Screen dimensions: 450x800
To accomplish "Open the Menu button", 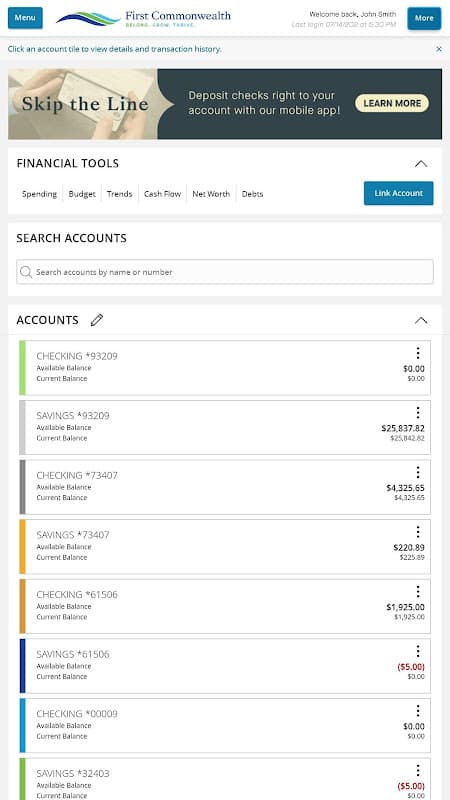I will tap(25, 18).
